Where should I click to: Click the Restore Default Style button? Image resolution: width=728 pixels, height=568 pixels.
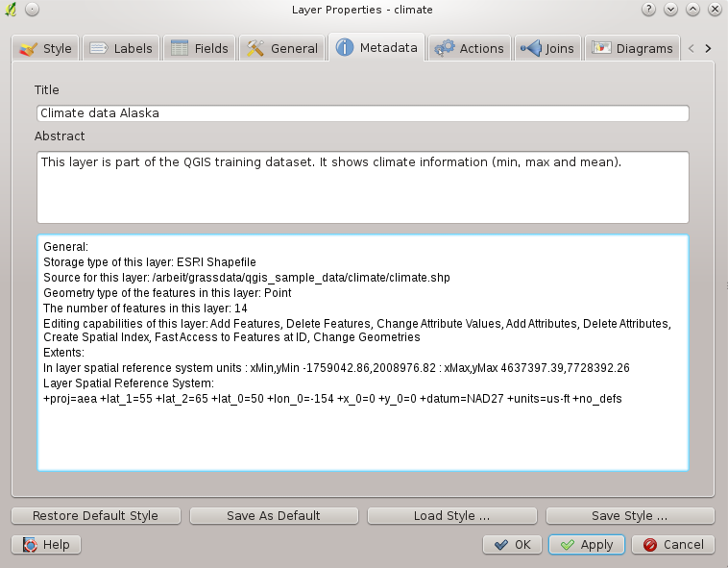click(x=95, y=516)
